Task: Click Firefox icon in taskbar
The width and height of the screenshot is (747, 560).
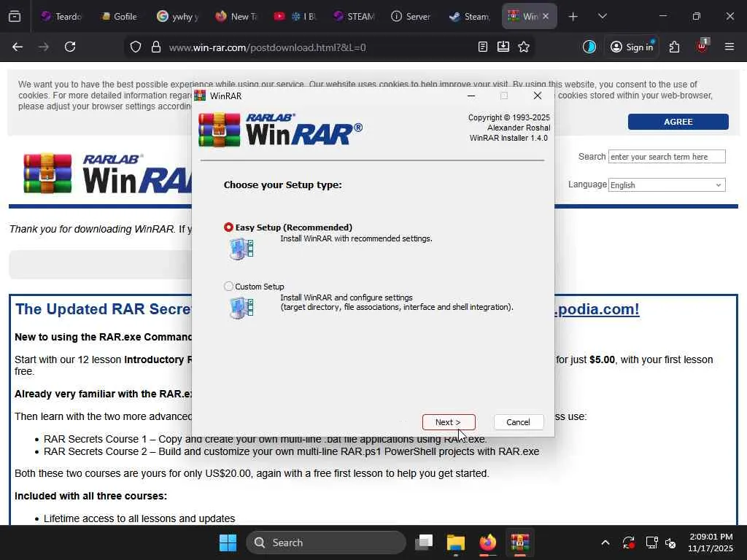Action: pyautogui.click(x=488, y=542)
